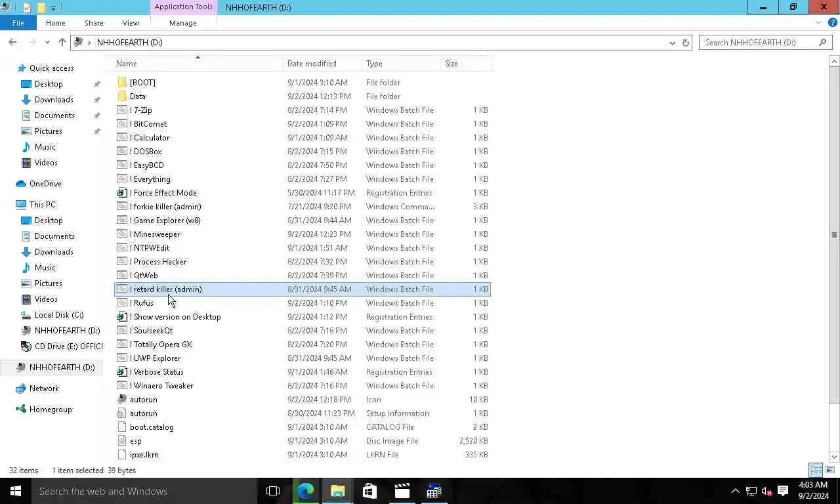The height and width of the screenshot is (504, 840).
Task: Click the NHHOFEARTH (D:) address breadcrumb
Action: (x=130, y=42)
